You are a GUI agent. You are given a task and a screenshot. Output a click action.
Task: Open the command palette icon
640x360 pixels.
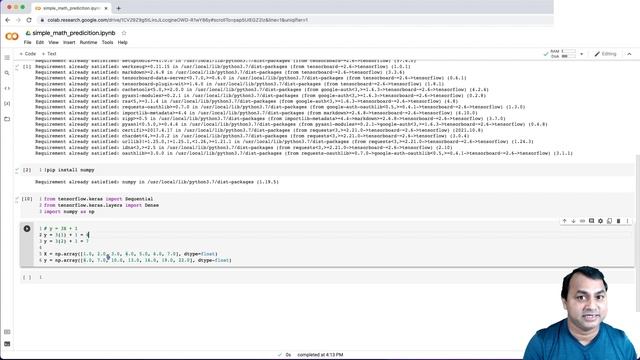(7, 332)
